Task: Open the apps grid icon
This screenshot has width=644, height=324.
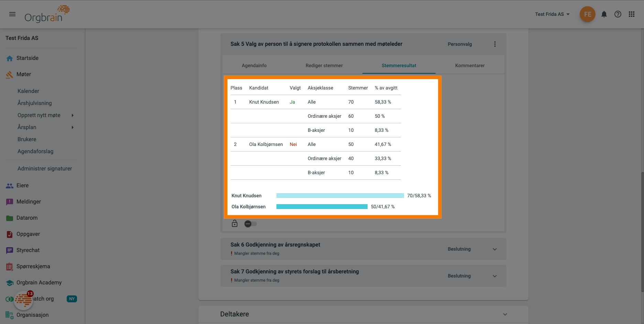Action: coord(632,14)
